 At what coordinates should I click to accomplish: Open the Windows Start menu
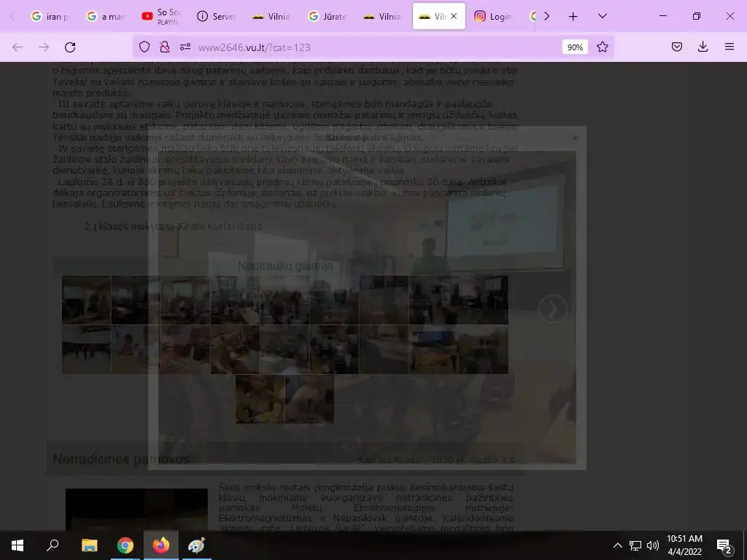point(18,545)
